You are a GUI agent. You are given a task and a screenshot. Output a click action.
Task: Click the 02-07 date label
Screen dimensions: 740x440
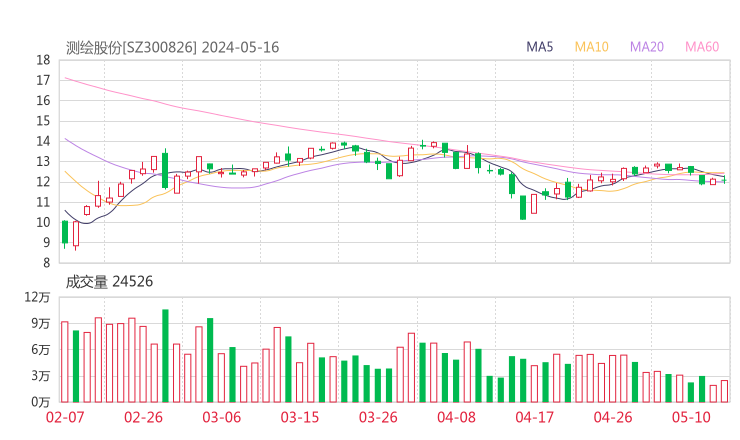click(65, 417)
